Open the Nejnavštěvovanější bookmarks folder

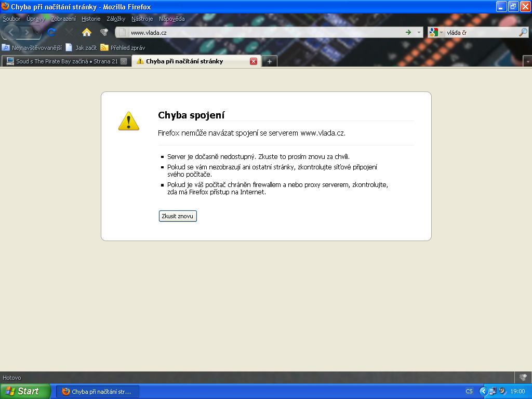pyautogui.click(x=32, y=47)
